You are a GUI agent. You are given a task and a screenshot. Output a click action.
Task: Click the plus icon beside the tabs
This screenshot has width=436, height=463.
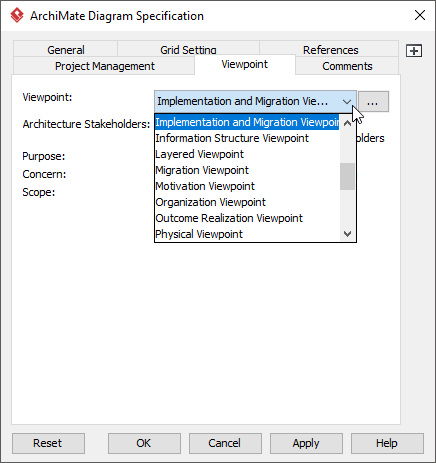tap(414, 51)
